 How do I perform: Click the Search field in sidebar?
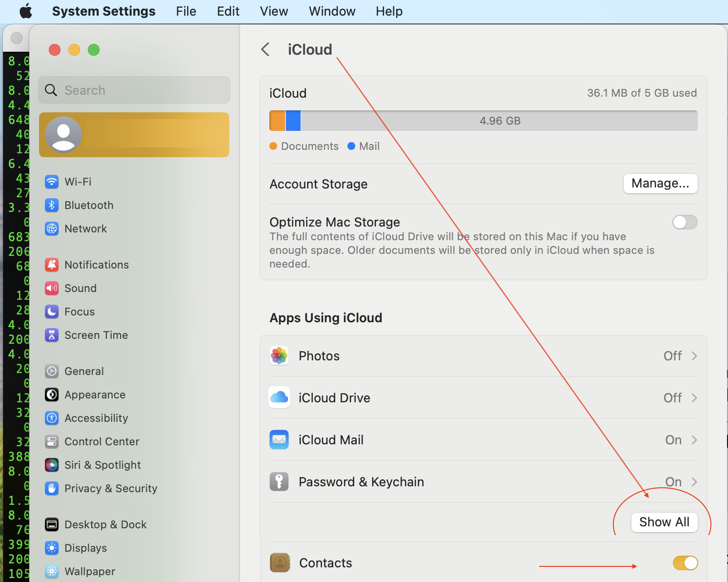tap(134, 90)
